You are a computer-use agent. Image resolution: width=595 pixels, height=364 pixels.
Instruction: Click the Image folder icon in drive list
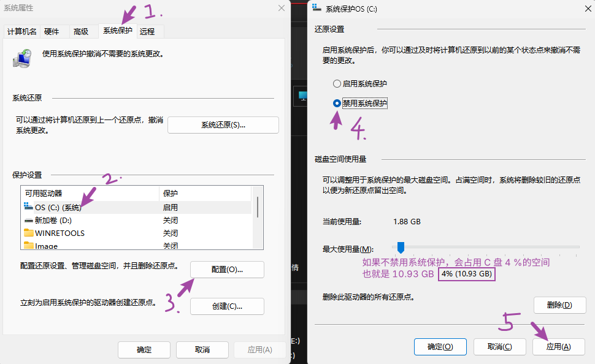tap(28, 245)
